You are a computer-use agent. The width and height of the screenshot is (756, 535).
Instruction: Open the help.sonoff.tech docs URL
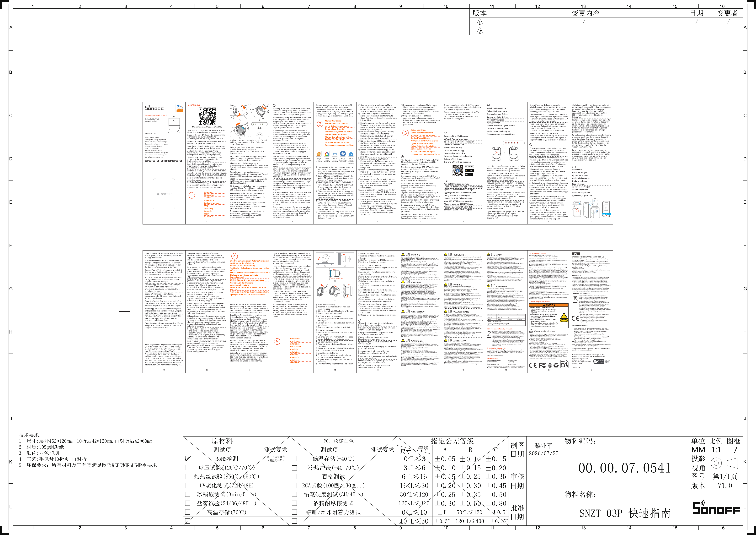[207, 127]
